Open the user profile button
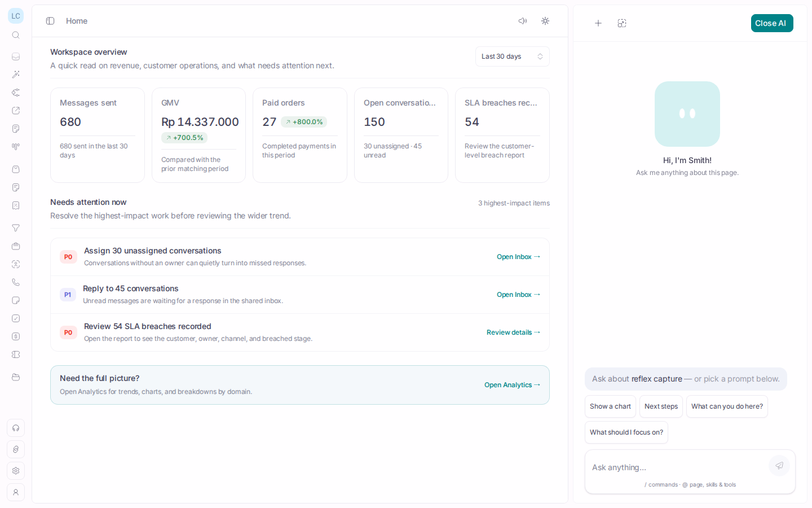Viewport: 812px width, 508px height. 16,492
